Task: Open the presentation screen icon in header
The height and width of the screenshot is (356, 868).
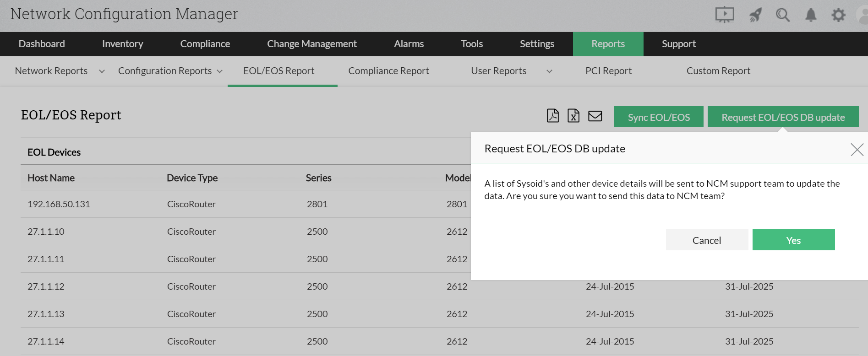Action: (725, 15)
